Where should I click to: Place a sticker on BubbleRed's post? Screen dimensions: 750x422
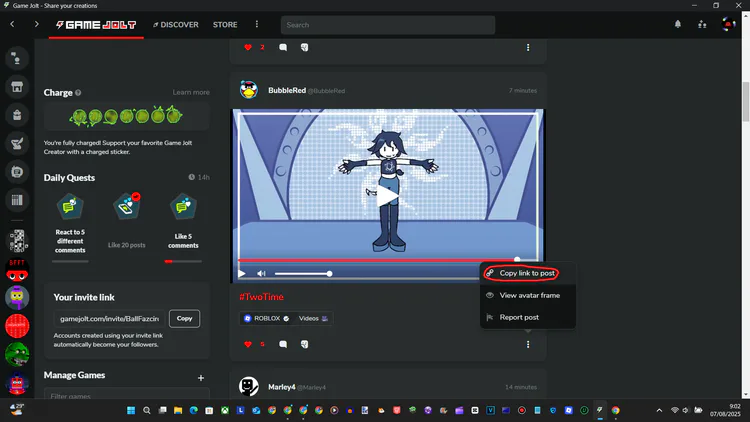point(304,344)
